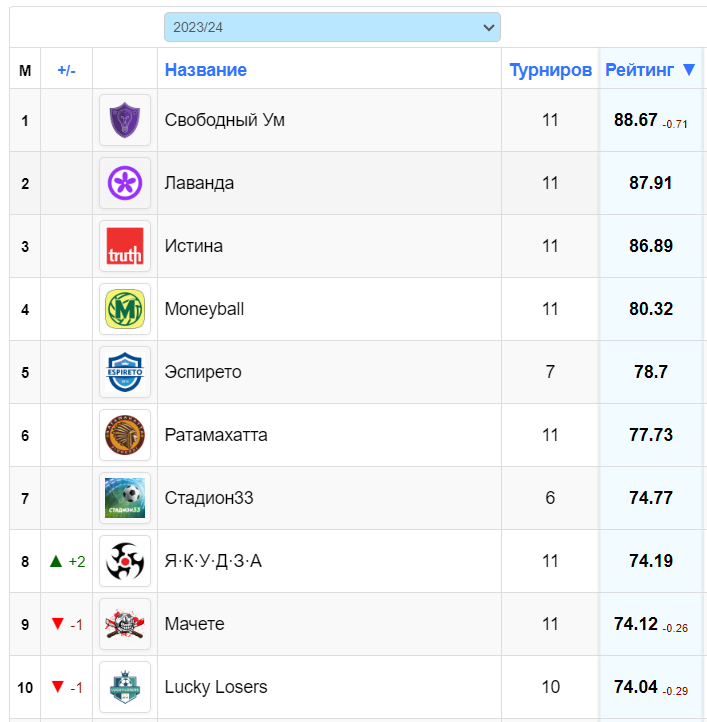Click the Lucky Losers team logo
The height and width of the screenshot is (722, 707).
pyautogui.click(x=125, y=687)
